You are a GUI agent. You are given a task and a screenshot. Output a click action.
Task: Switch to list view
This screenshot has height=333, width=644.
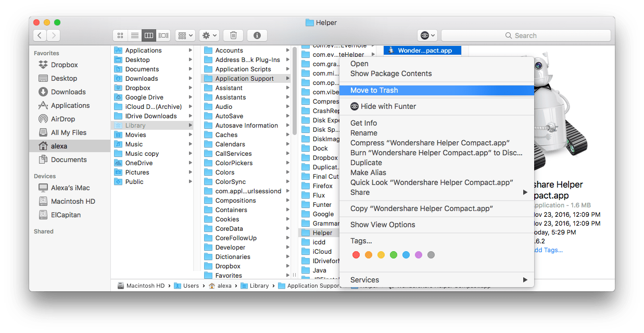tap(134, 35)
